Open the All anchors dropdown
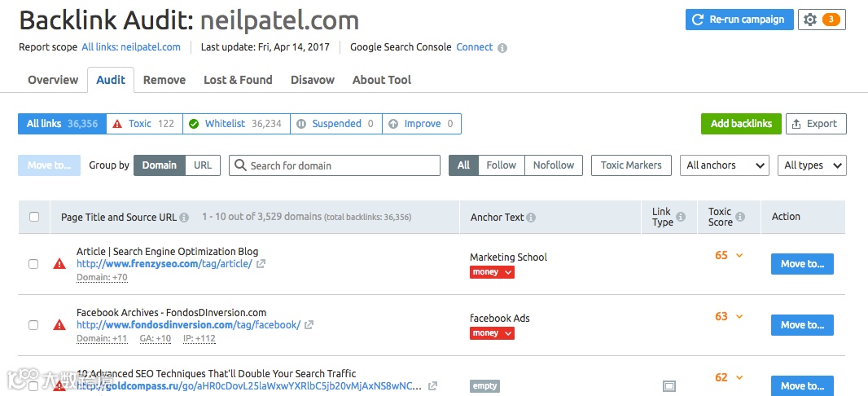 coord(725,165)
